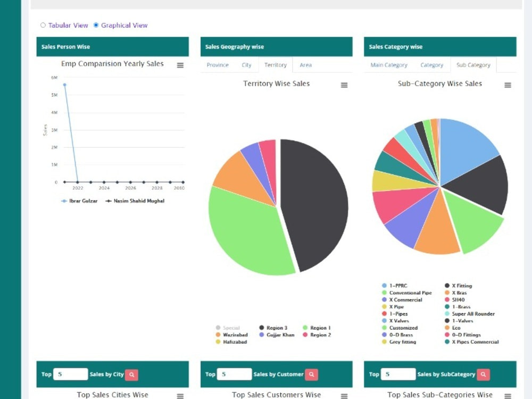Screen dimensions: 532x399
Task: Open Territory Wise Sales chart hamburger menu
Action: point(344,85)
